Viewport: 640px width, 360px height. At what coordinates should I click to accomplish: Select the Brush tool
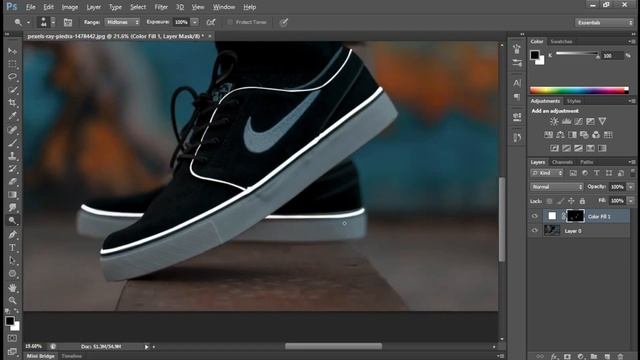(x=12, y=142)
